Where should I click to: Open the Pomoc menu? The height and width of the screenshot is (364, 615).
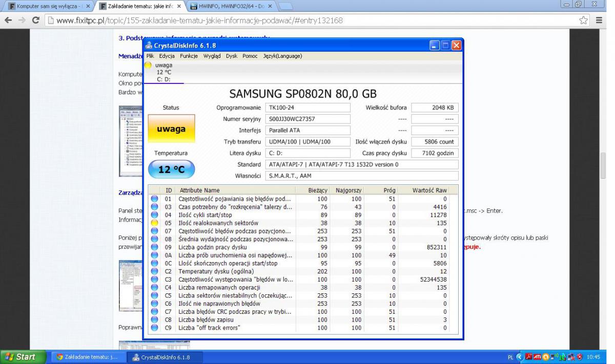pyautogui.click(x=251, y=56)
